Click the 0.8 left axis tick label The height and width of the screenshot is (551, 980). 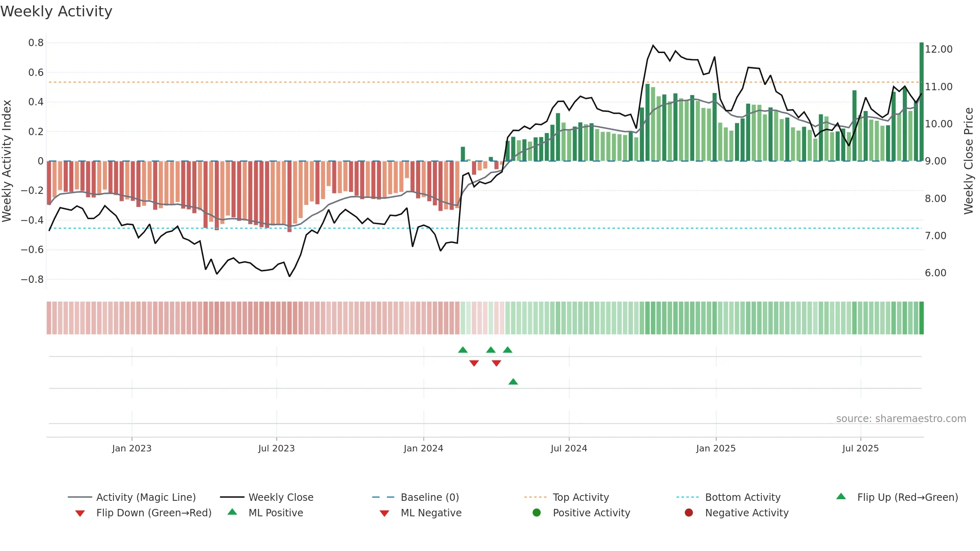click(36, 43)
